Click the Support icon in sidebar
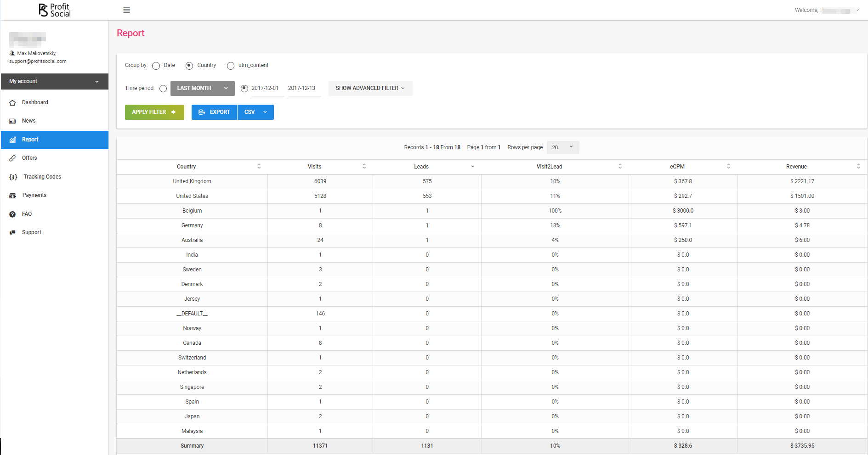The width and height of the screenshot is (868, 455). [12, 233]
